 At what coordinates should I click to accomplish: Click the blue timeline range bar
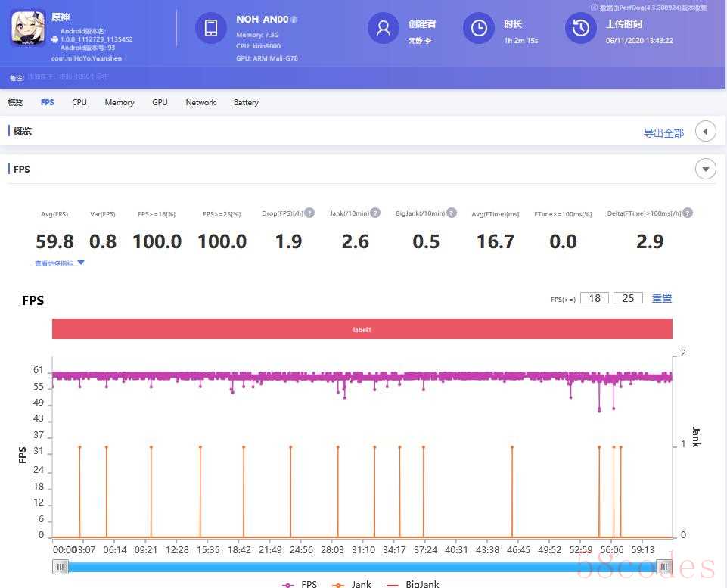pos(362,567)
